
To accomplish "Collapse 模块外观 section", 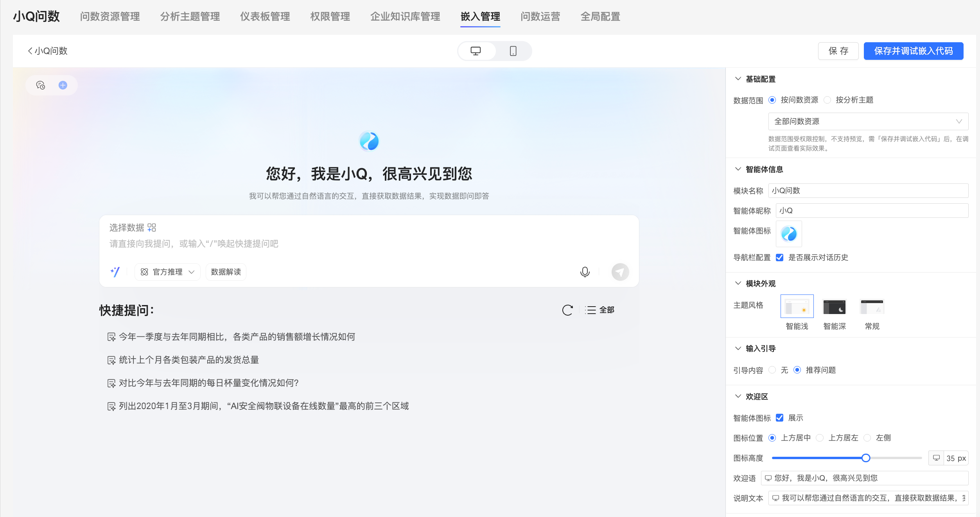I will tap(738, 283).
